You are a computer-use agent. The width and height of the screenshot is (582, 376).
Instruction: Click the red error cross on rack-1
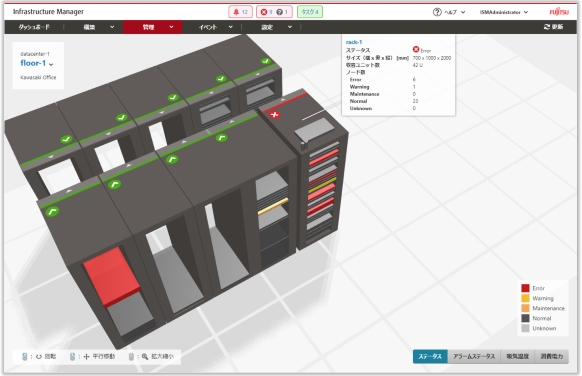pos(274,115)
